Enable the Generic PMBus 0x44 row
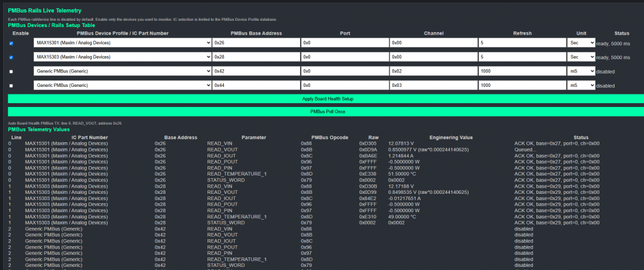This screenshot has height=270, width=644. coord(11,86)
